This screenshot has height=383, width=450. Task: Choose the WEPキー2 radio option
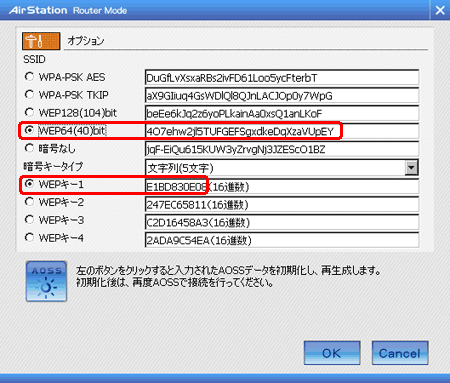29,202
